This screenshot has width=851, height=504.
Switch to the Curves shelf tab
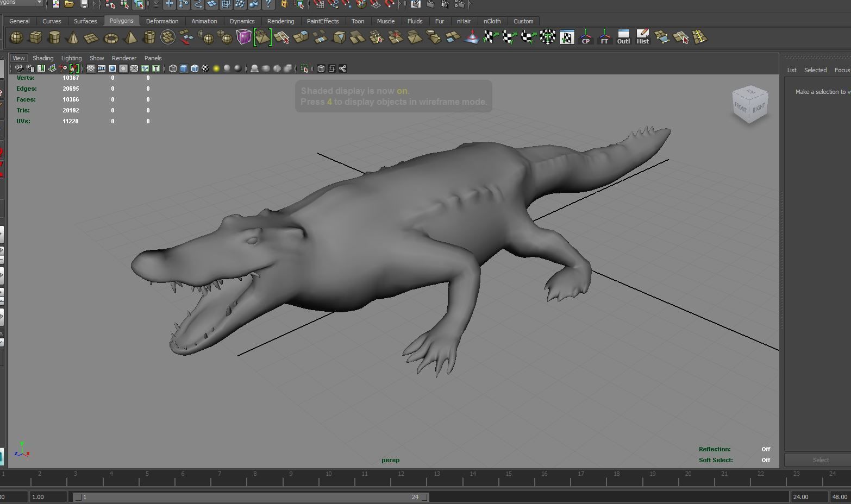52,21
